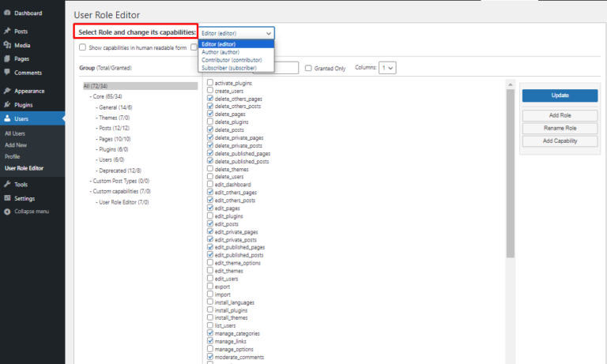The width and height of the screenshot is (607, 364).
Task: Click the Tools wrench icon
Action: 7,184
